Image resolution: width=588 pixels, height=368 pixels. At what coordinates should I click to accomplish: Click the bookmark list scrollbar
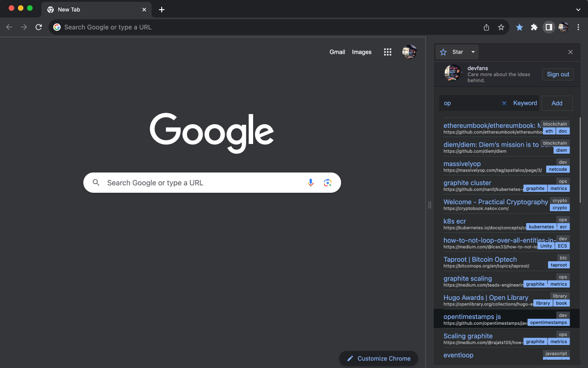580,160
